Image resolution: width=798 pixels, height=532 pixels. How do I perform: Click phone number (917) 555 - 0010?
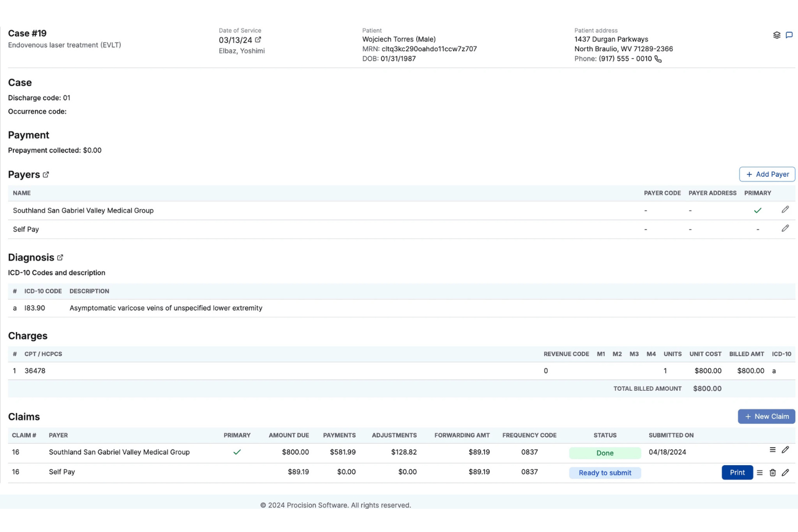pos(625,59)
